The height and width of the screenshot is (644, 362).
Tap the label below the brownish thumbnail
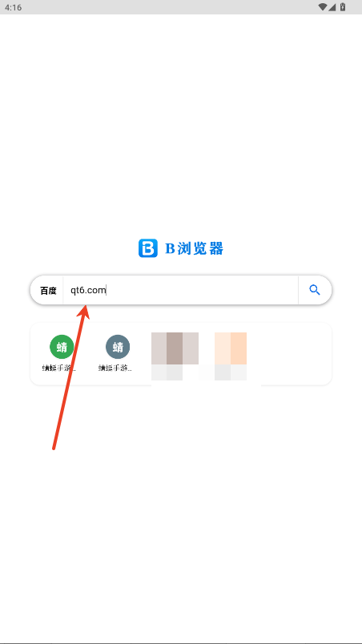click(167, 372)
